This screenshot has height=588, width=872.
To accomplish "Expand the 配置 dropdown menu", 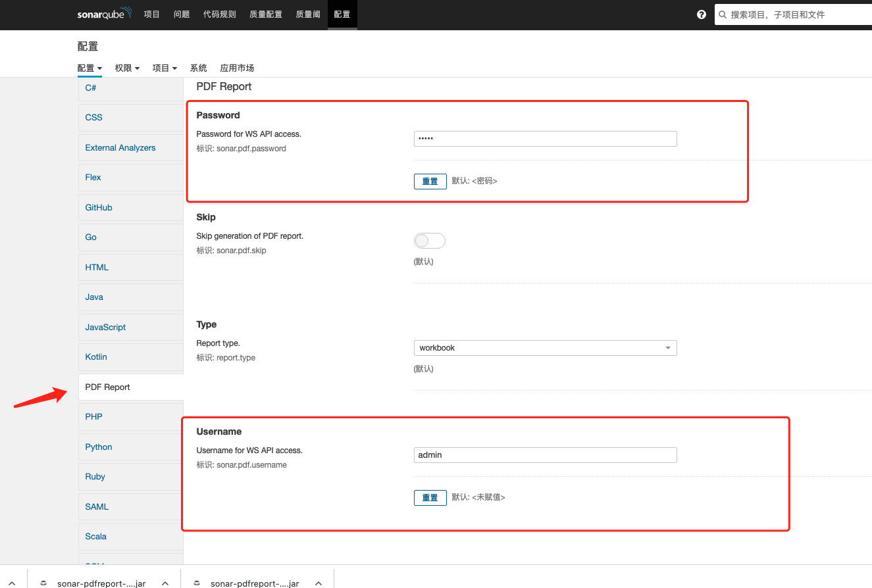I will (90, 68).
